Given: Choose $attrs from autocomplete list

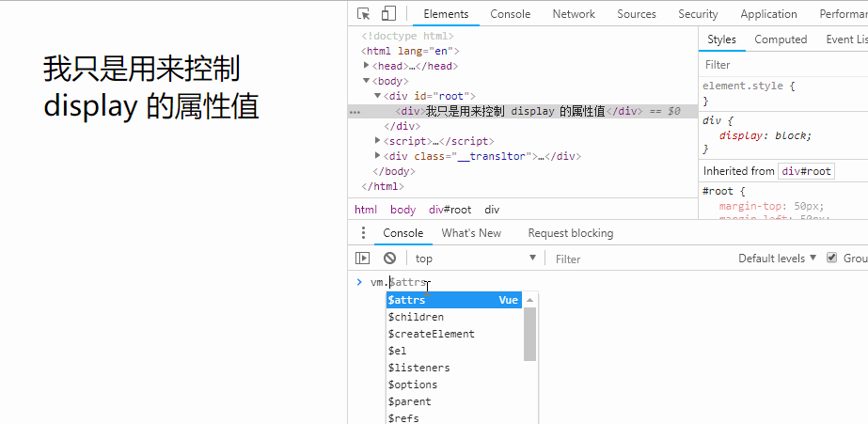Looking at the screenshot, I should pos(454,300).
